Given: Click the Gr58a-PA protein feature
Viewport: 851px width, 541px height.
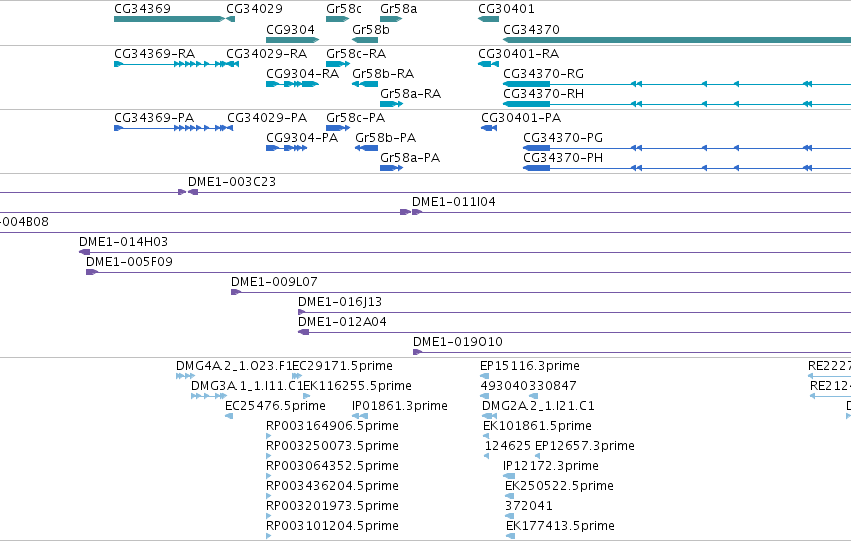Looking at the screenshot, I should pyautogui.click(x=391, y=168).
